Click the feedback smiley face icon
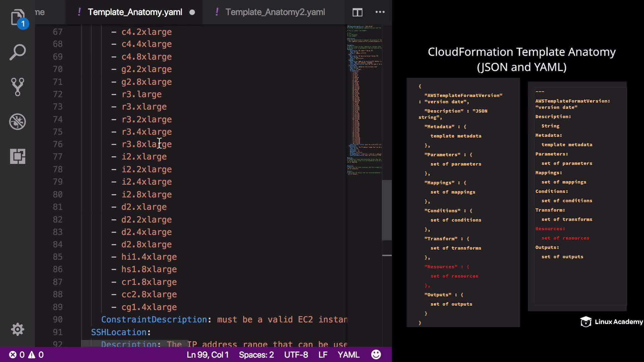Screen dimensions: 644x362 (376, 354)
